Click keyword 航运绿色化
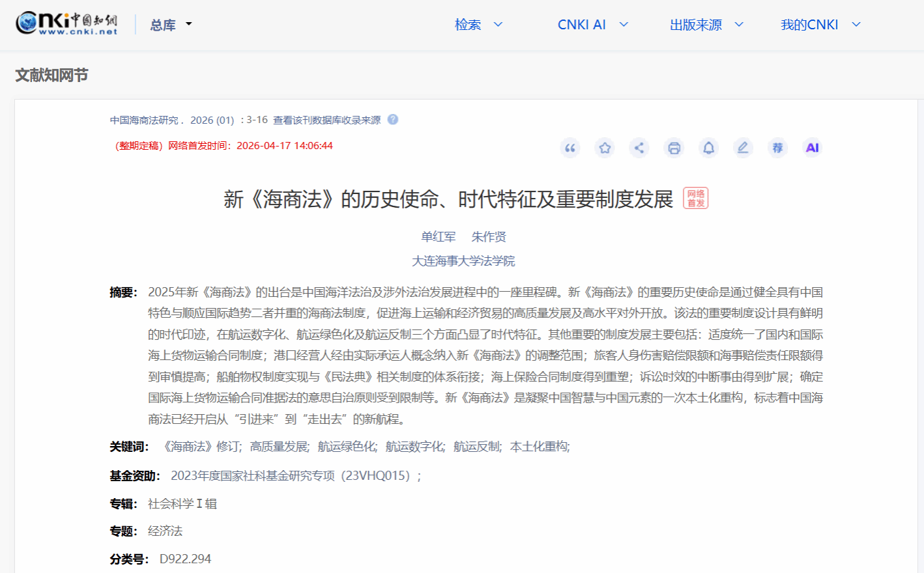The image size is (924, 573). click(346, 447)
